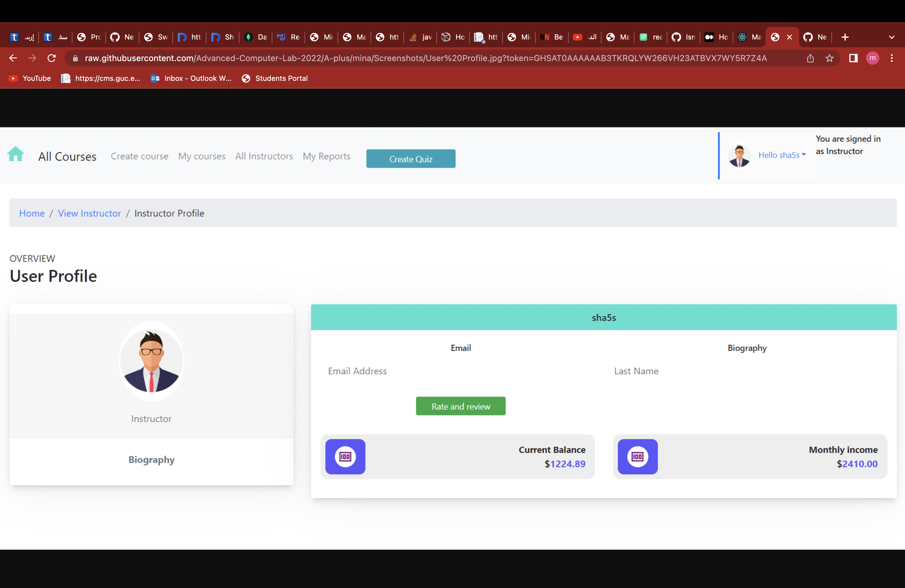Open the My Reports menu item
905x588 pixels.
tap(326, 156)
